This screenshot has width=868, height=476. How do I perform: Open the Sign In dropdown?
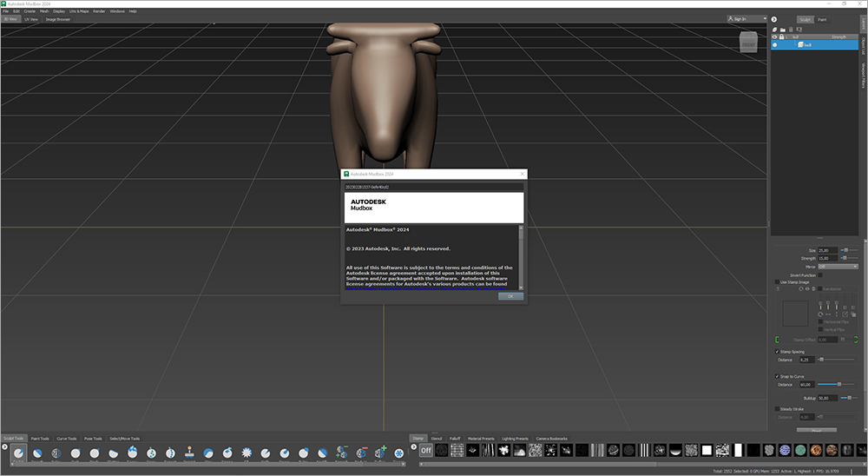point(747,18)
